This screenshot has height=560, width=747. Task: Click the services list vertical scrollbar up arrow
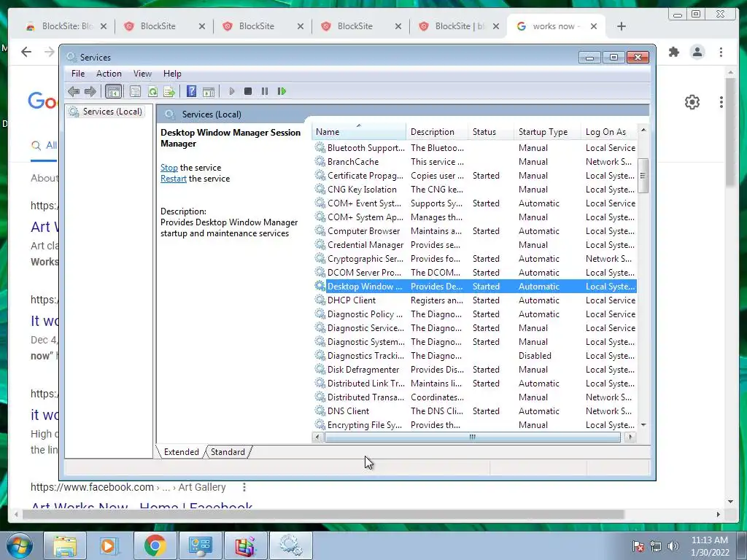click(x=643, y=130)
